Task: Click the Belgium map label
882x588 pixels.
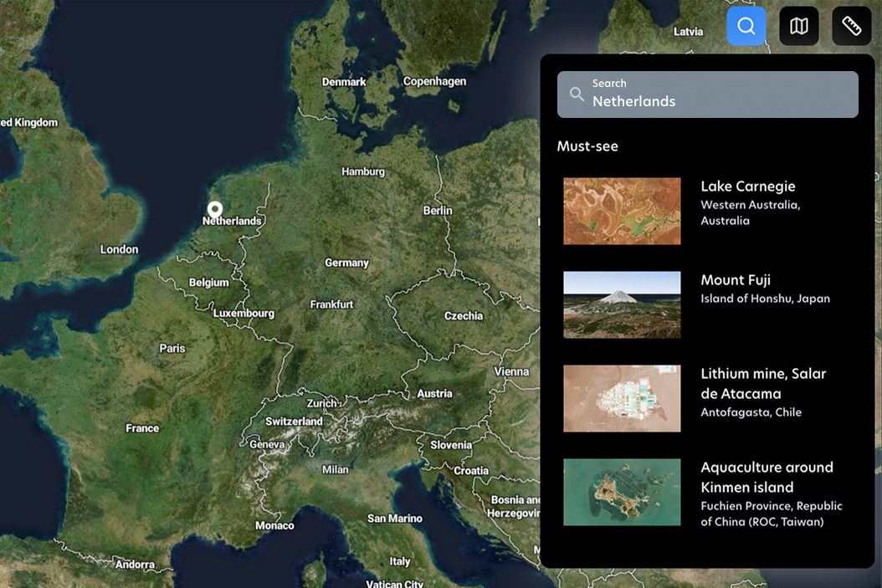Action: click(x=208, y=282)
